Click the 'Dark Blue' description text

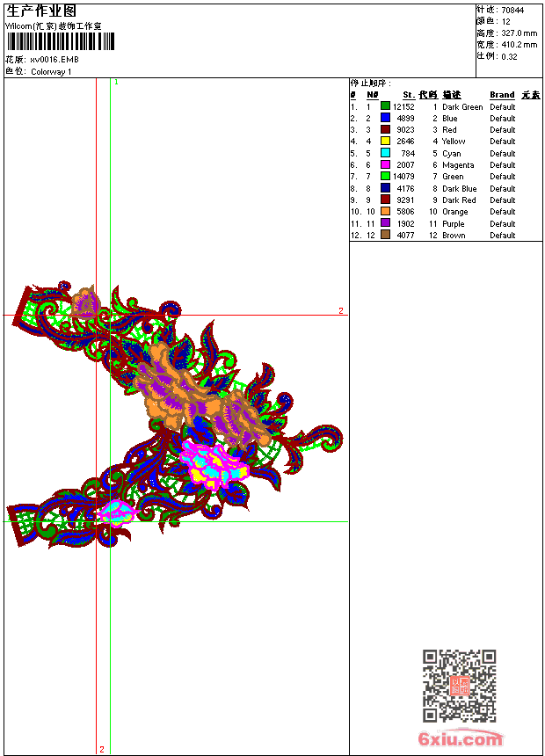tap(460, 188)
